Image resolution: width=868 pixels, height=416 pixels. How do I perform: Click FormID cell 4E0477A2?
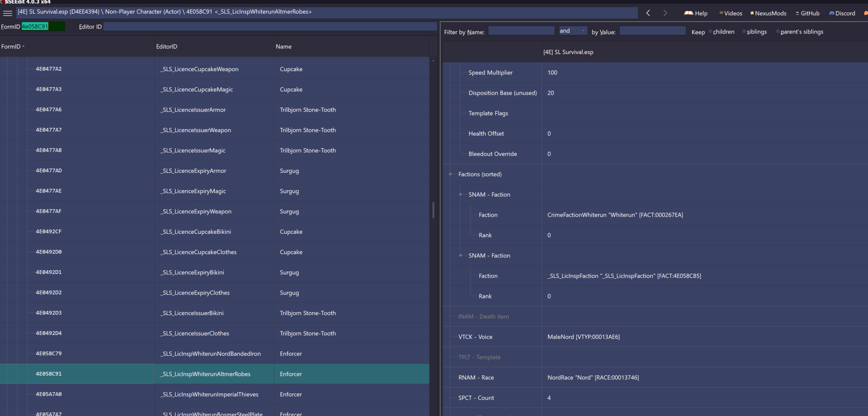(x=49, y=69)
